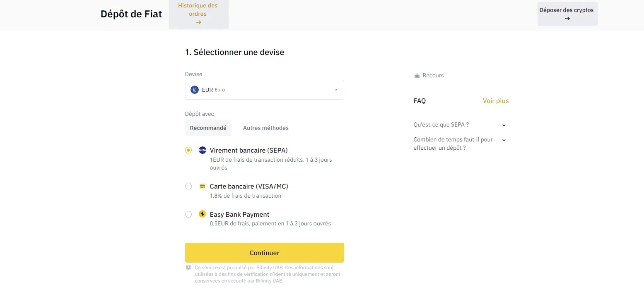This screenshot has width=644, height=292.
Task: Click the bank card icon
Action: tap(202, 186)
